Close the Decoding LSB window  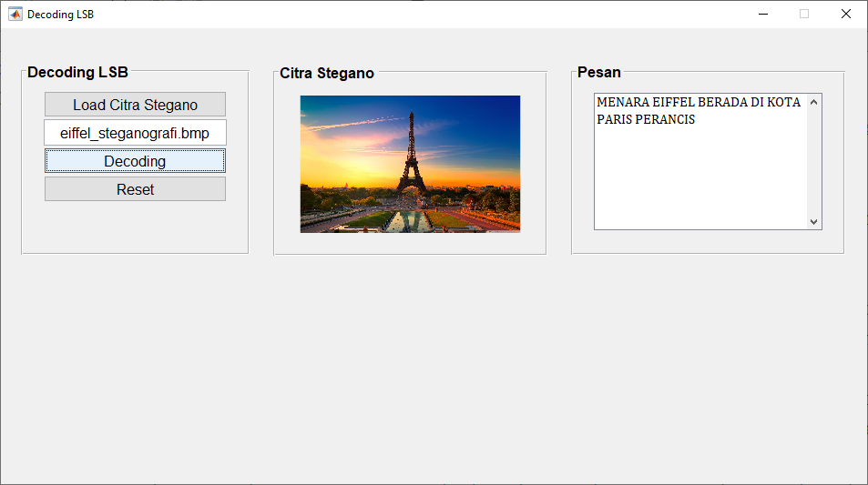click(x=846, y=14)
